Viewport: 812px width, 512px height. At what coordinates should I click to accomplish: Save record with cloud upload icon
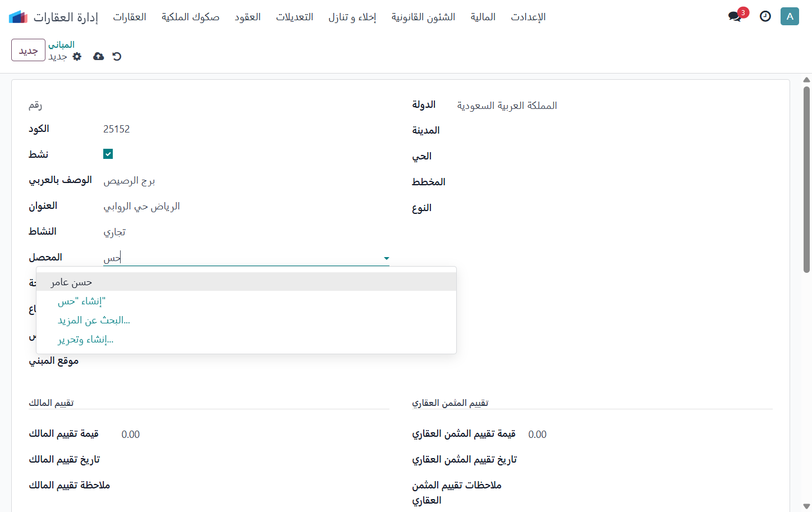point(98,56)
